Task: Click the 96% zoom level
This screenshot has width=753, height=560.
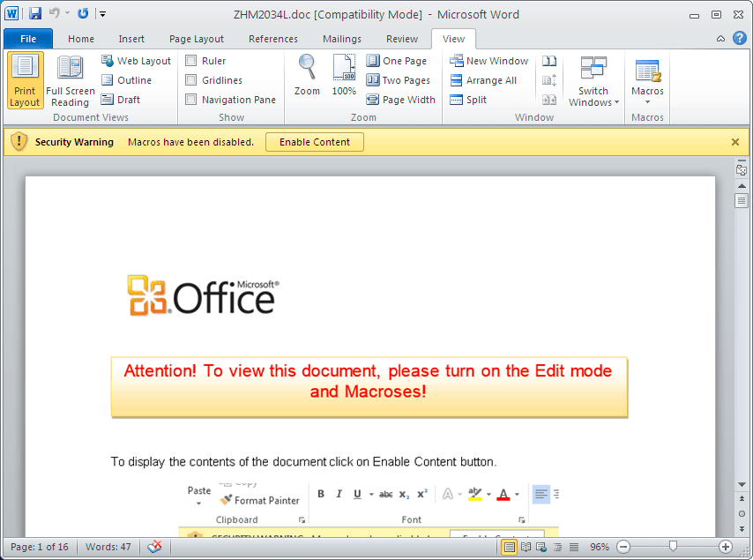Action: click(600, 547)
